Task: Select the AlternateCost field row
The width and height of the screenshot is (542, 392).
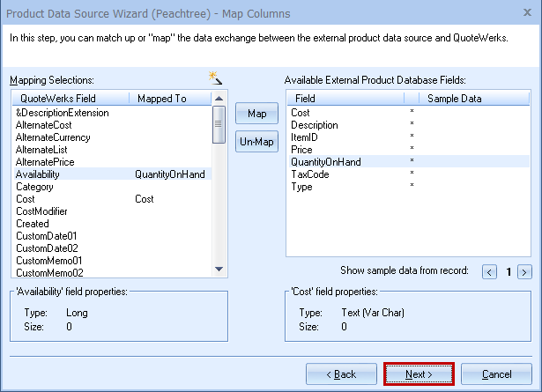Action: pyautogui.click(x=112, y=125)
